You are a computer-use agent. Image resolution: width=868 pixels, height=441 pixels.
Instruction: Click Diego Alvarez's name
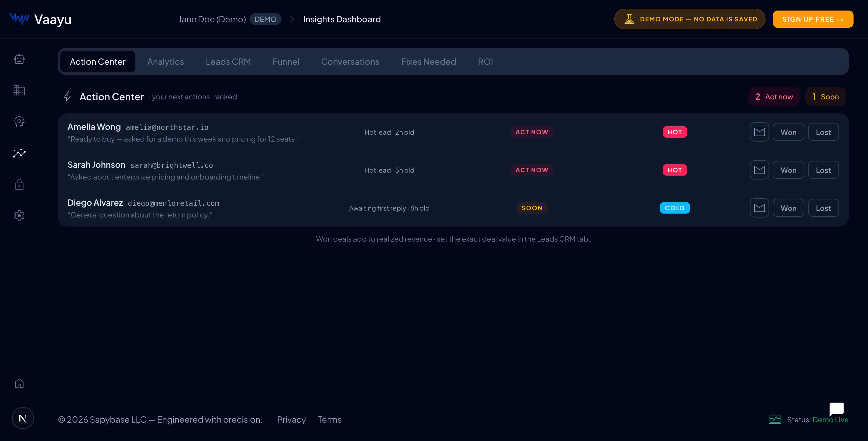pos(95,202)
